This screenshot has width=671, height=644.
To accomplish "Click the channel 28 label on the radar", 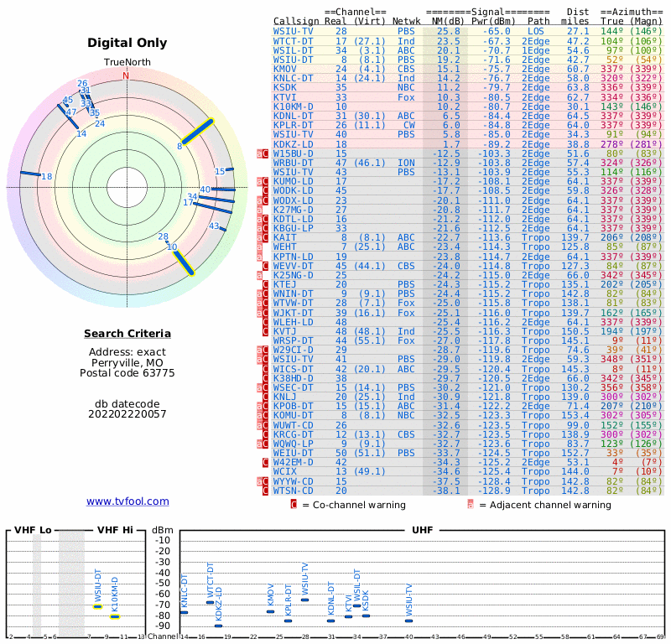I will coord(163,236).
